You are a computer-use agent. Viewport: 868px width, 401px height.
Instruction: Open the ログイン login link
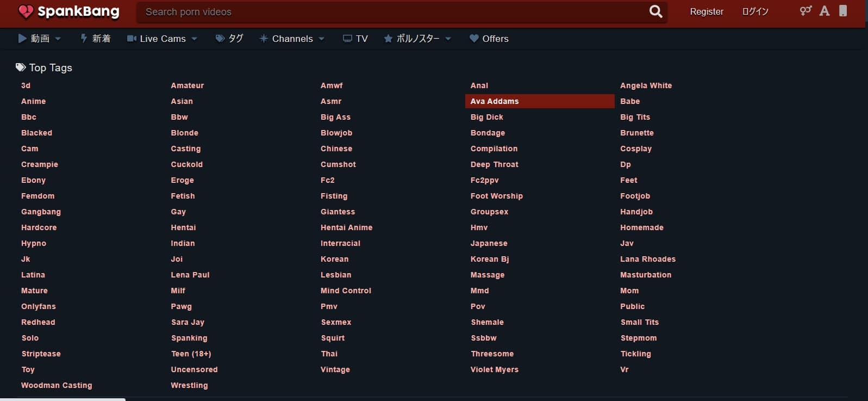tap(755, 11)
